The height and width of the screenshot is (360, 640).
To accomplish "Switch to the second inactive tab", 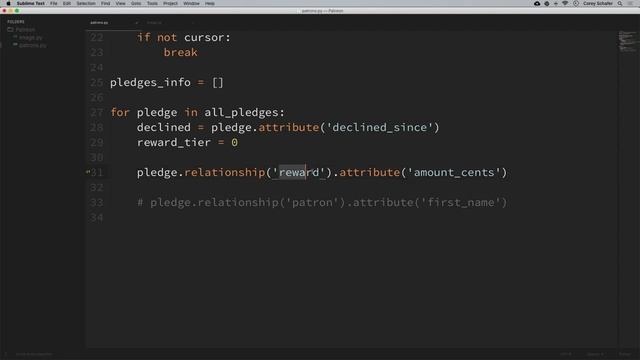I will point(154,22).
